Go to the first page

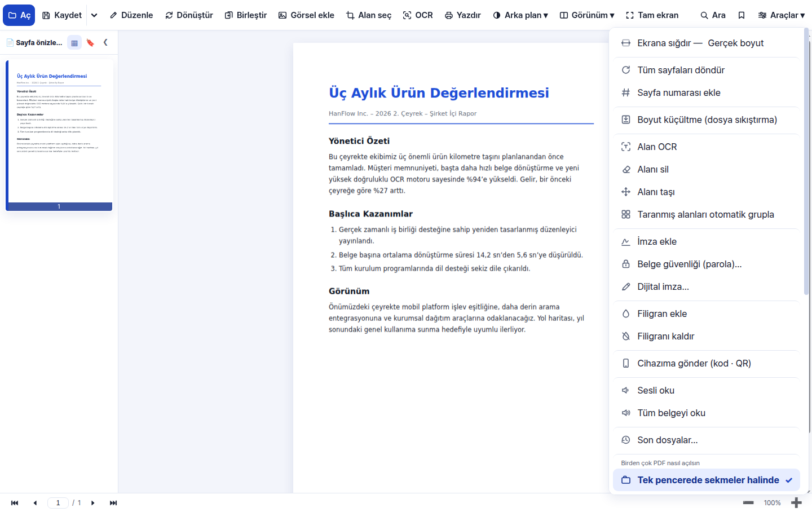click(x=15, y=503)
